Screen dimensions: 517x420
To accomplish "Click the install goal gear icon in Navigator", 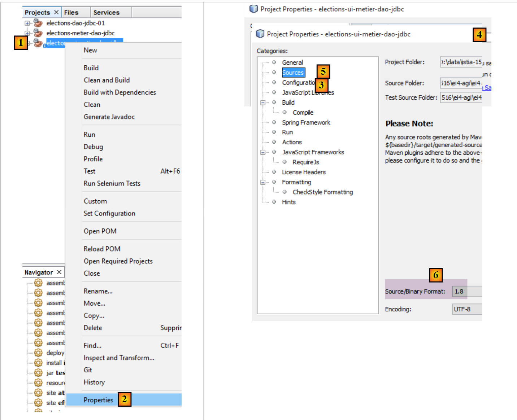I will pos(38,363).
